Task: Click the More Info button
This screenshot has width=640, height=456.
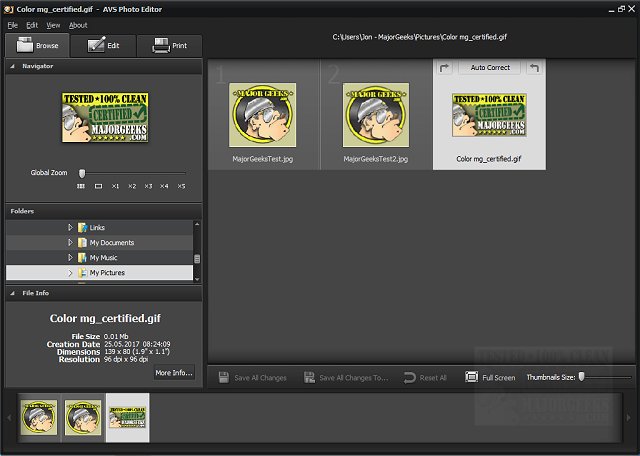Action: (174, 373)
